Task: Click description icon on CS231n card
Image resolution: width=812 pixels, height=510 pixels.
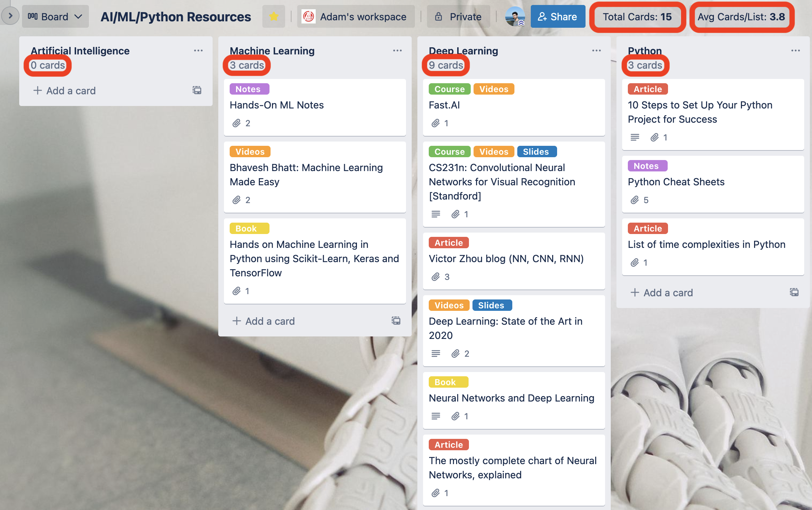Action: click(x=436, y=214)
